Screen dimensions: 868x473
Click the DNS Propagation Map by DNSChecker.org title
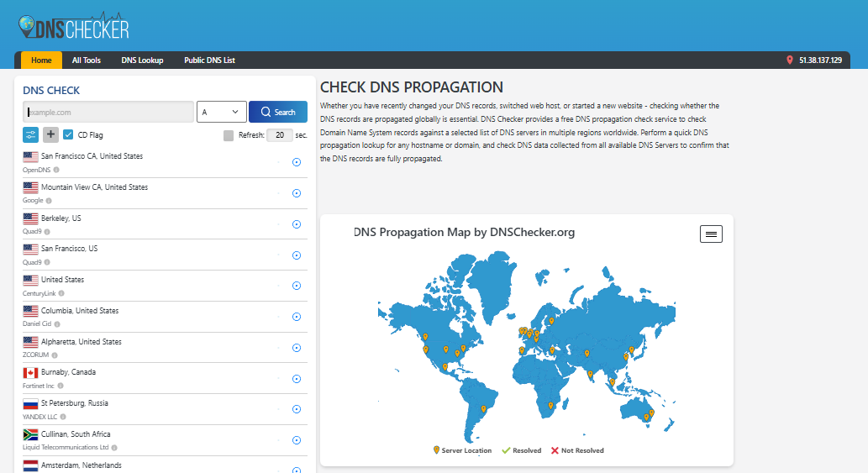[464, 233]
